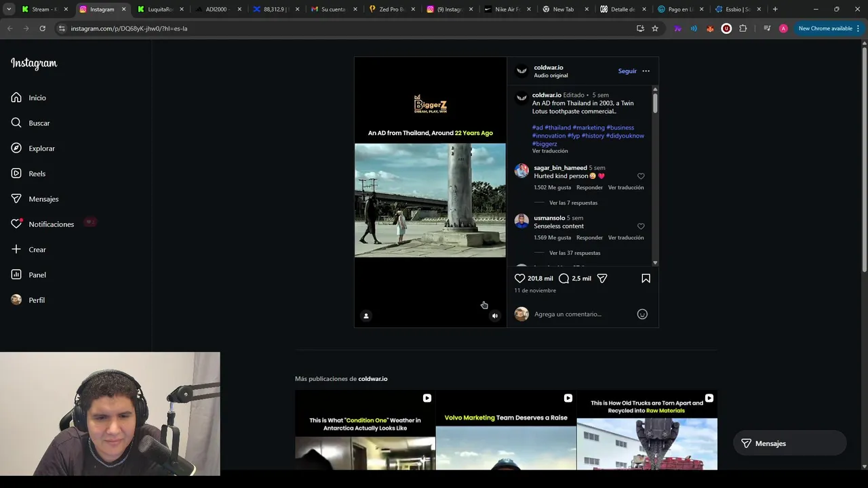Click Responder on usmansolo comment
The image size is (868, 488).
[589, 238]
